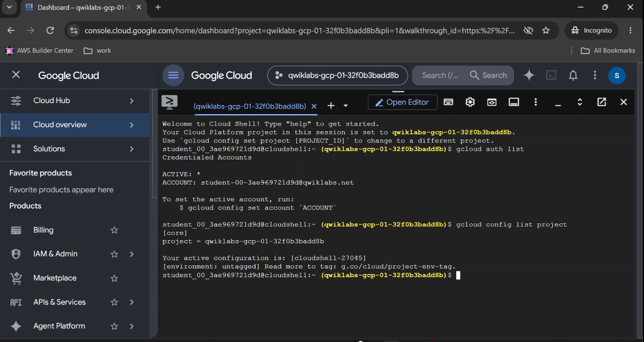Pin Marketplace with its star
Screen dimensions: 644x342
[x=114, y=278]
